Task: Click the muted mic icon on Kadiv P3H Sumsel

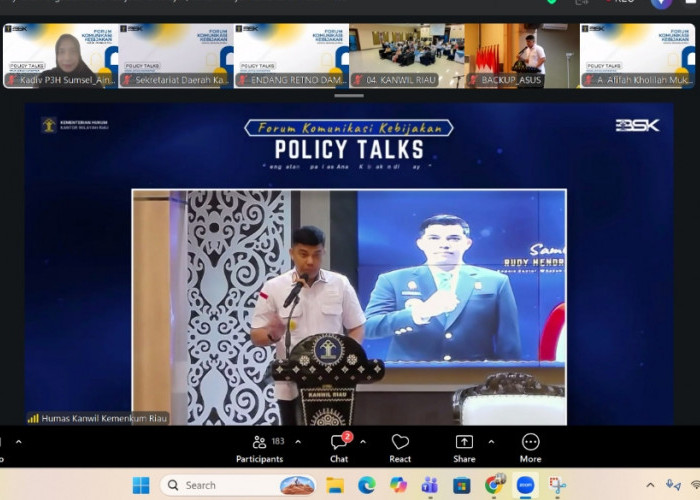Action: coord(12,80)
